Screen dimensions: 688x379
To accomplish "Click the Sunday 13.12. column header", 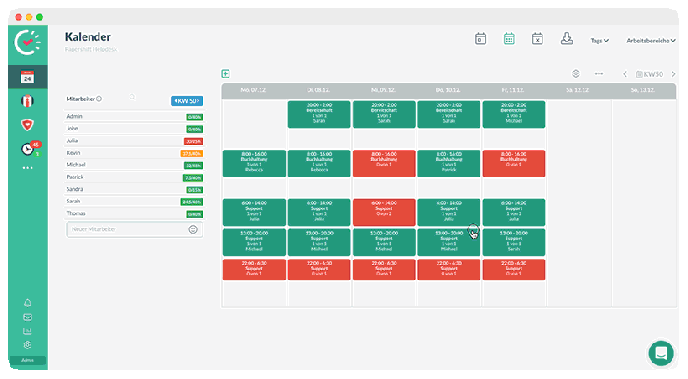I will (x=643, y=90).
